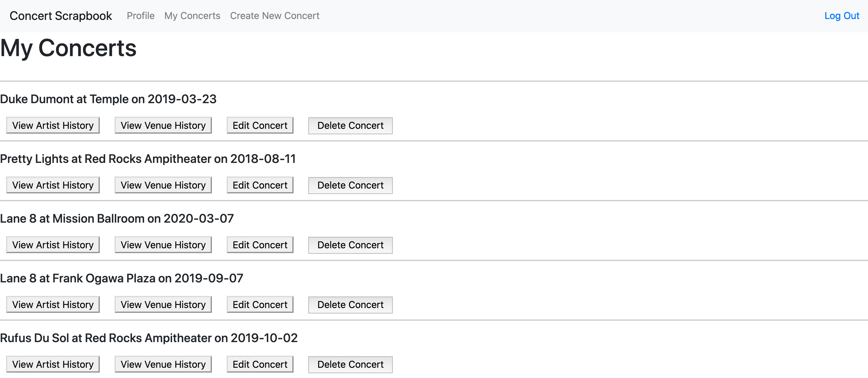Edit the Pretty Lights concert

(260, 185)
